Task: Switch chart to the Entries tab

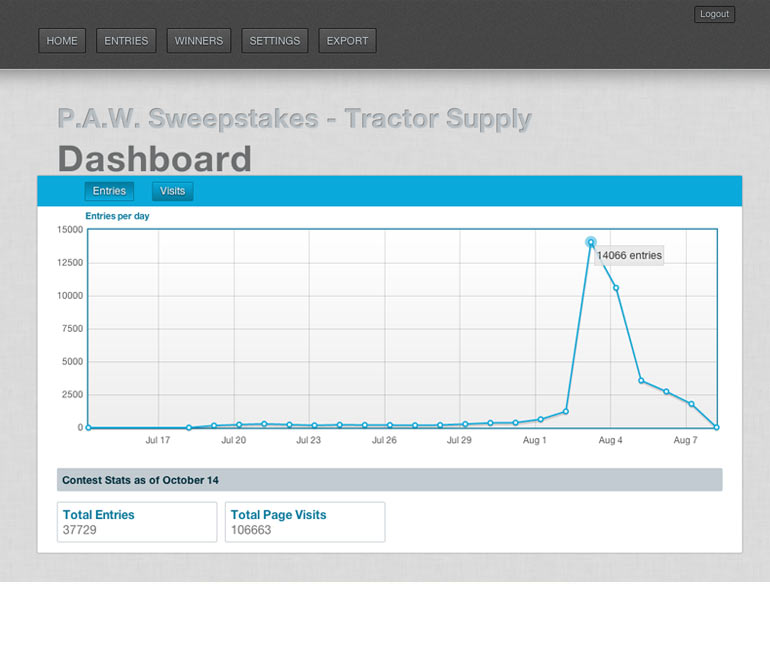Action: click(x=109, y=191)
